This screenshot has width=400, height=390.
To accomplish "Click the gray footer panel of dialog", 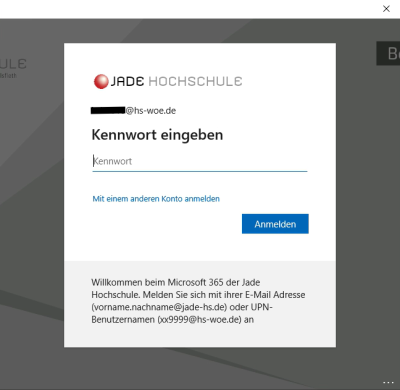I will [200, 304].
